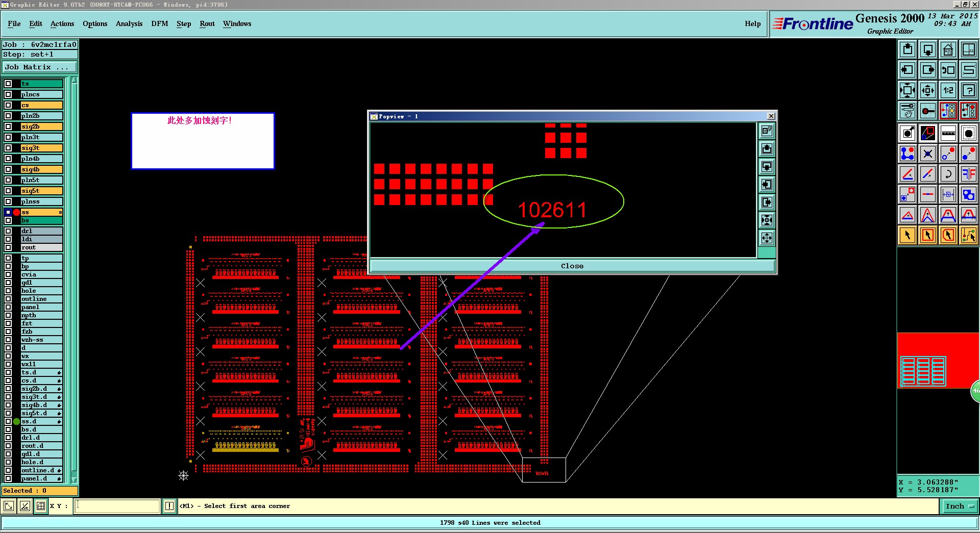
Task: Select the hole.d layer row
Action: pyautogui.click(x=41, y=462)
